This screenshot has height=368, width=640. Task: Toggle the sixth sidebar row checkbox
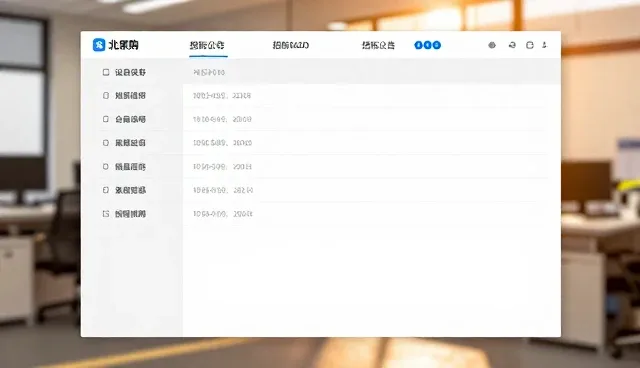tap(106, 190)
